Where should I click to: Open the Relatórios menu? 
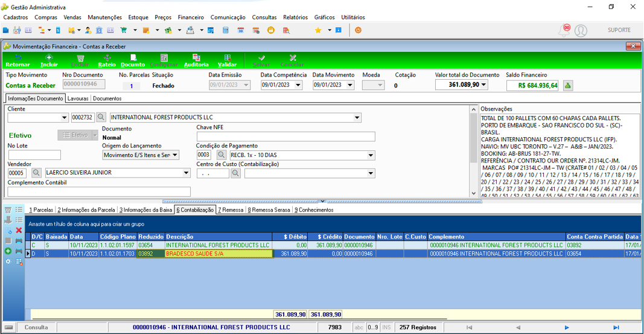(x=295, y=18)
